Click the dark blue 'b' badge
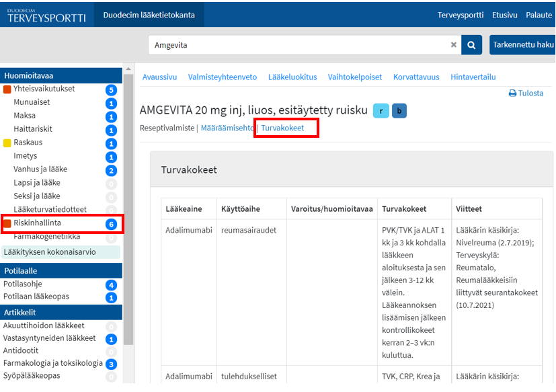 coord(399,111)
